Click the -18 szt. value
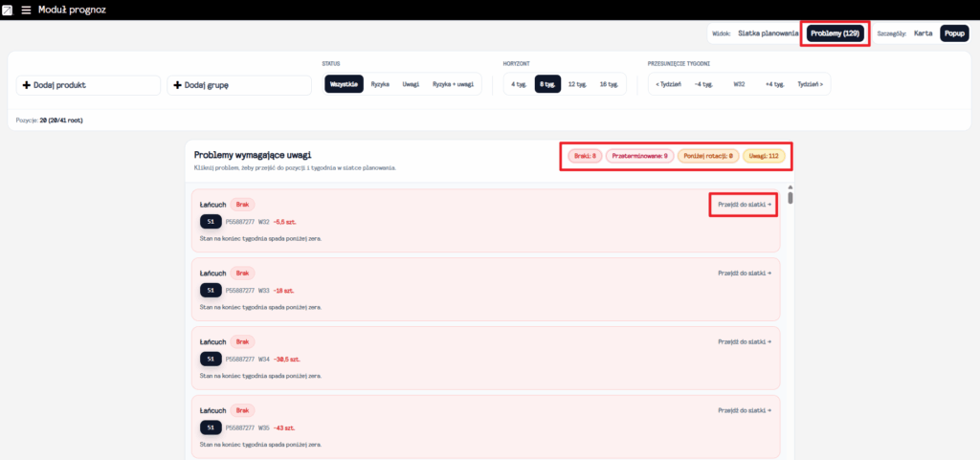 coord(283,290)
